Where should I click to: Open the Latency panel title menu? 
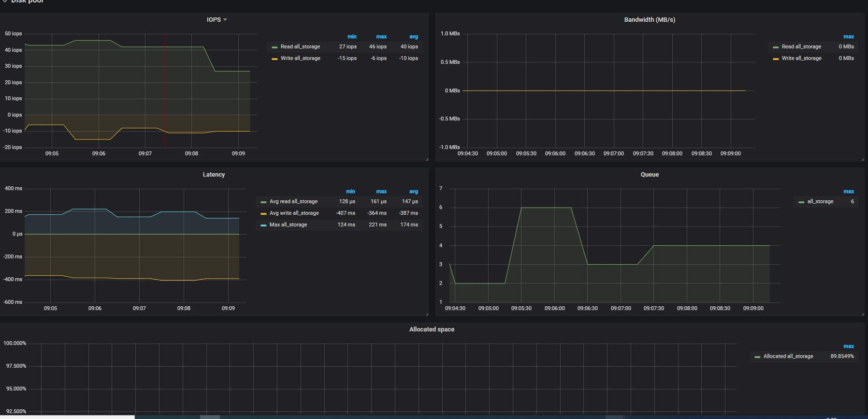point(214,175)
